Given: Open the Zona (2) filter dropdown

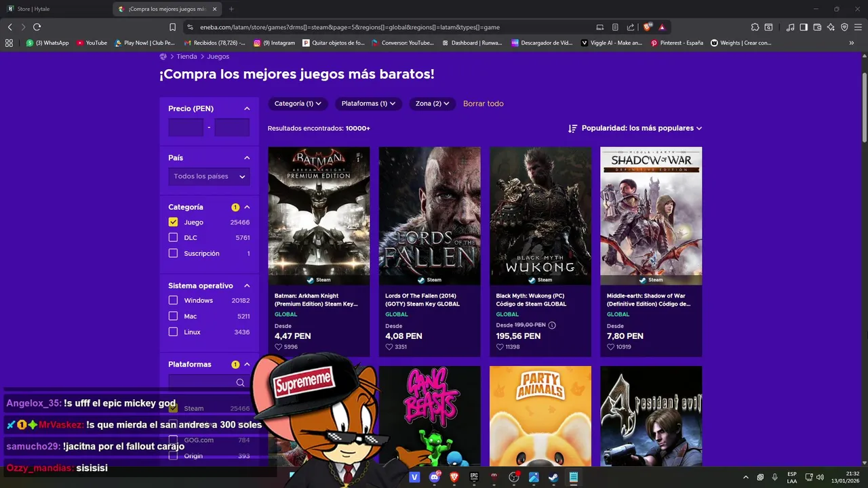Looking at the screenshot, I should 433,104.
